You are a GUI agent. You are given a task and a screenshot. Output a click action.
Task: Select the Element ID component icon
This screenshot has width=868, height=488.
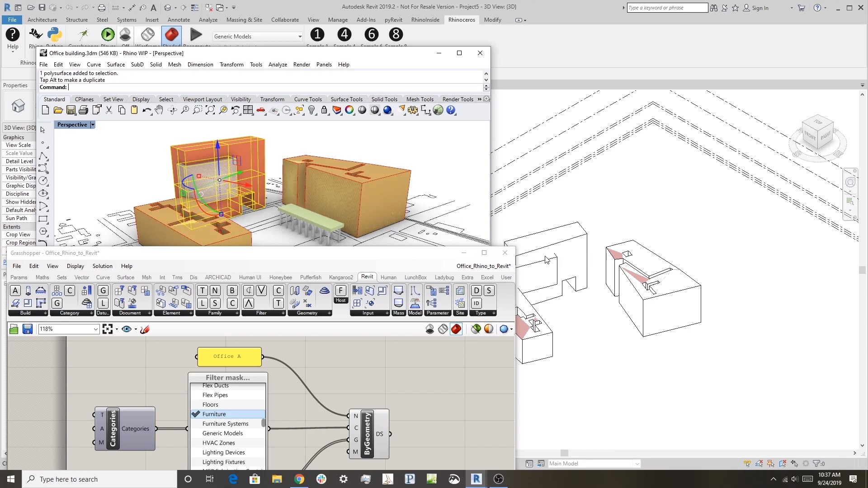click(476, 303)
